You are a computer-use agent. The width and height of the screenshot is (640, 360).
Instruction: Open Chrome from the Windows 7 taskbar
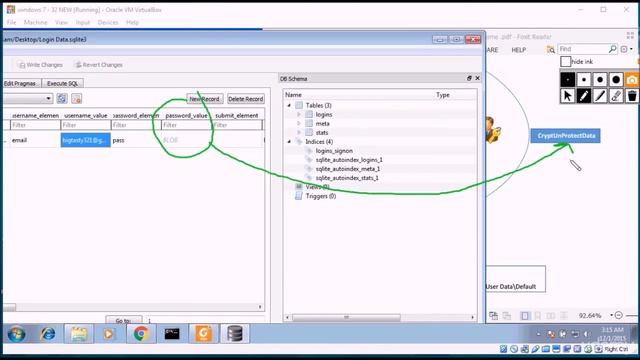click(141, 334)
